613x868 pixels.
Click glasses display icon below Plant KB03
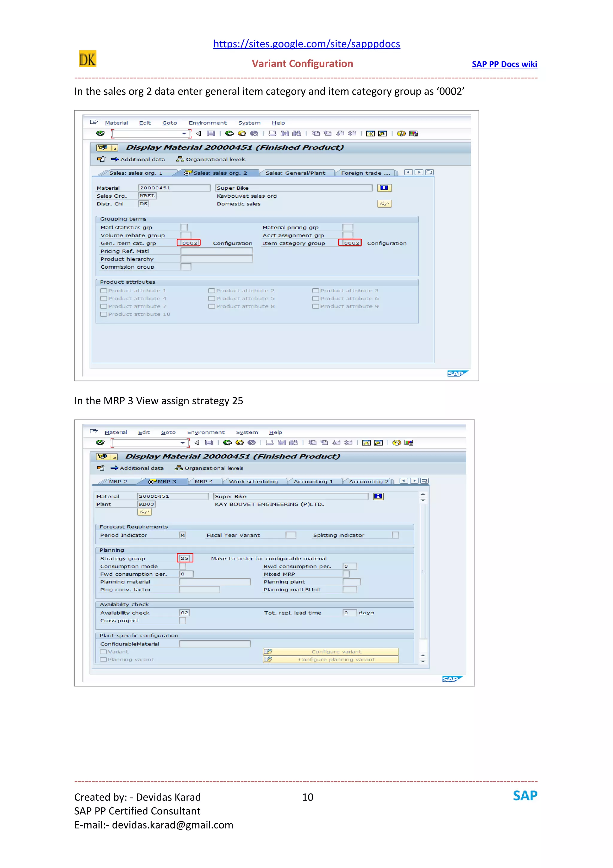pos(144,512)
